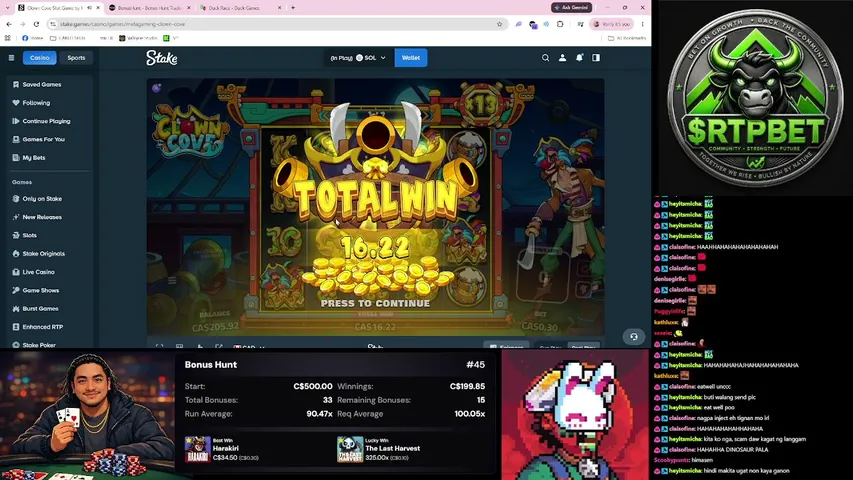Open the All Bookmarks folder
Image resolution: width=853 pixels, height=480 pixels.
pos(627,38)
